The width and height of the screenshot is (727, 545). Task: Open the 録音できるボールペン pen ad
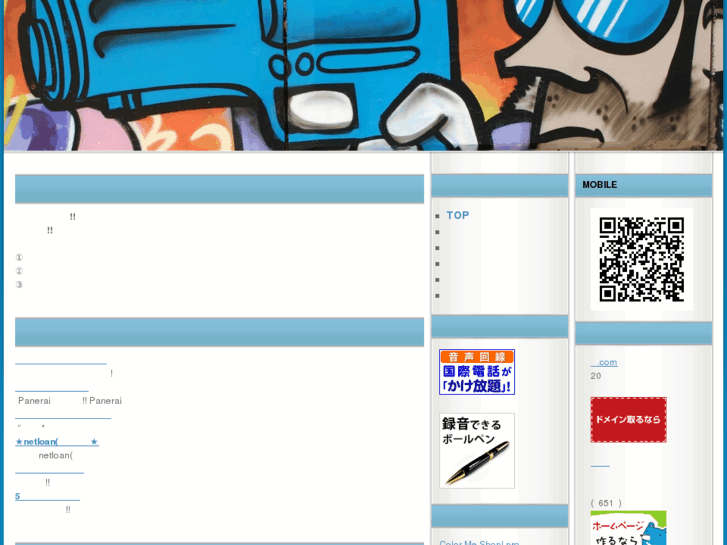477,450
